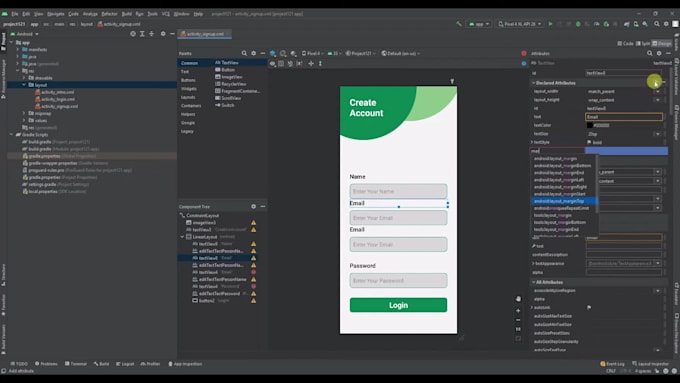The height and width of the screenshot is (383, 680).
Task: Switch the editor to Split view
Action: (x=643, y=43)
